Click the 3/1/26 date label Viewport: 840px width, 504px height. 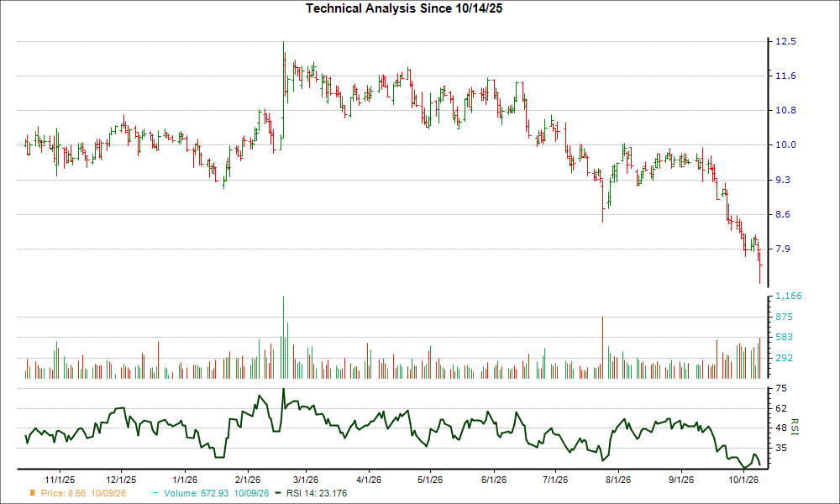[306, 480]
